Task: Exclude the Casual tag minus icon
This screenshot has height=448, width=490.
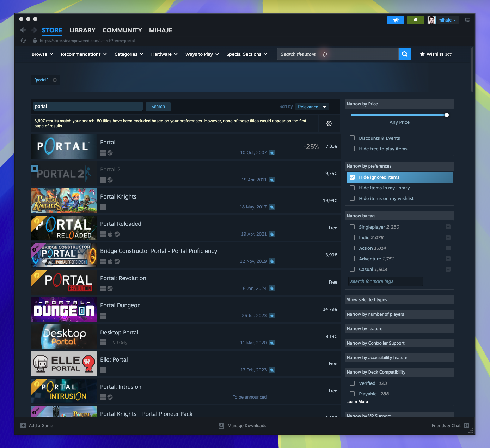Action: (448, 269)
